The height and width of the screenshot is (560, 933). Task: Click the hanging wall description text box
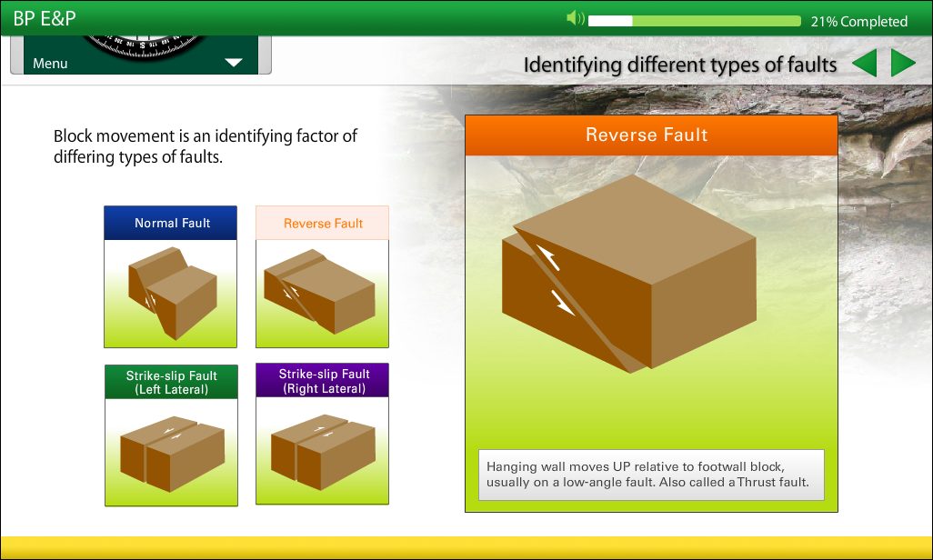coord(651,475)
